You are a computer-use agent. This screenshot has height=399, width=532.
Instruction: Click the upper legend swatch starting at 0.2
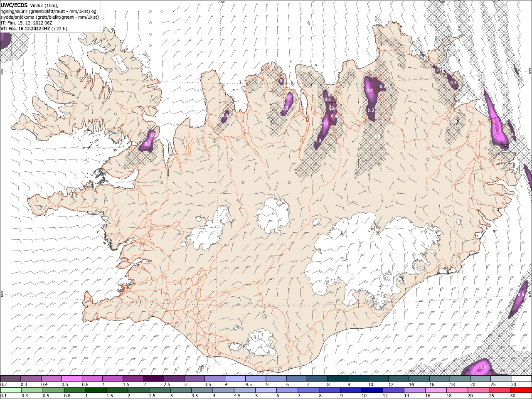(11, 379)
